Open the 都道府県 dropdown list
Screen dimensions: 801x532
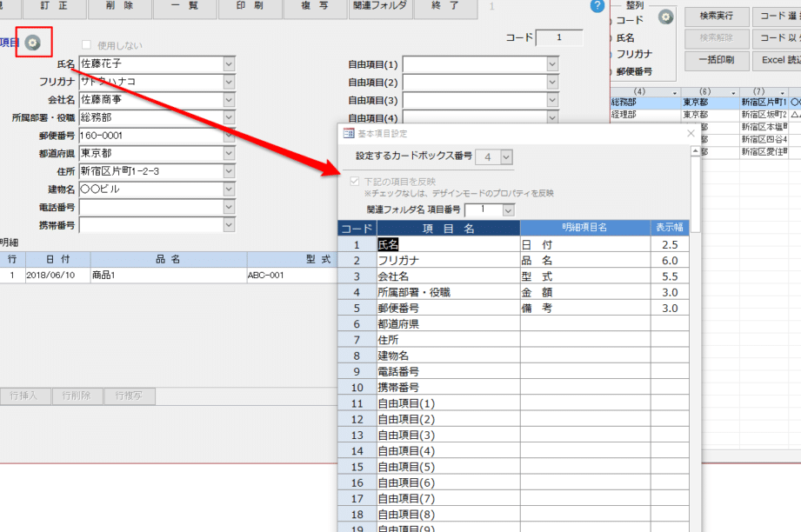pyautogui.click(x=229, y=153)
